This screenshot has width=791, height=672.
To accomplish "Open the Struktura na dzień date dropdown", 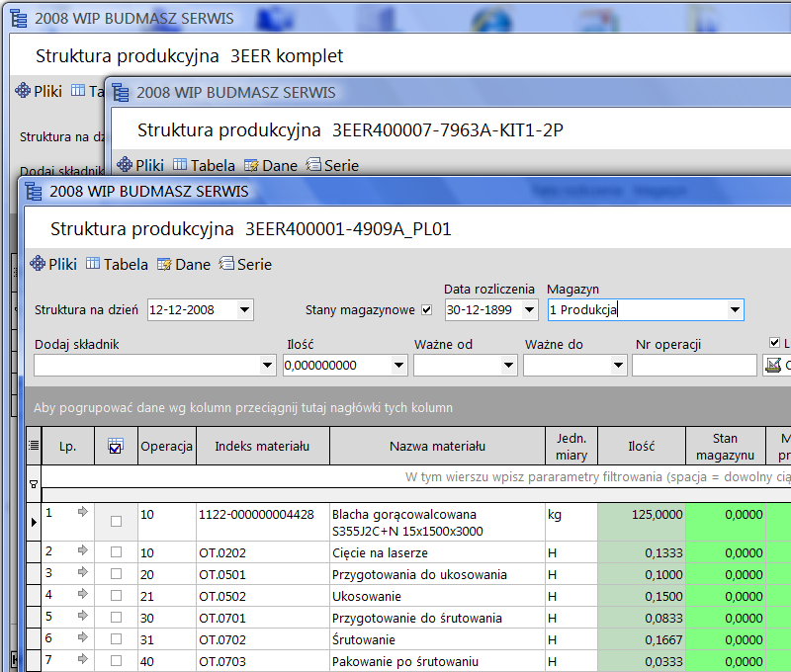I will point(244,309).
